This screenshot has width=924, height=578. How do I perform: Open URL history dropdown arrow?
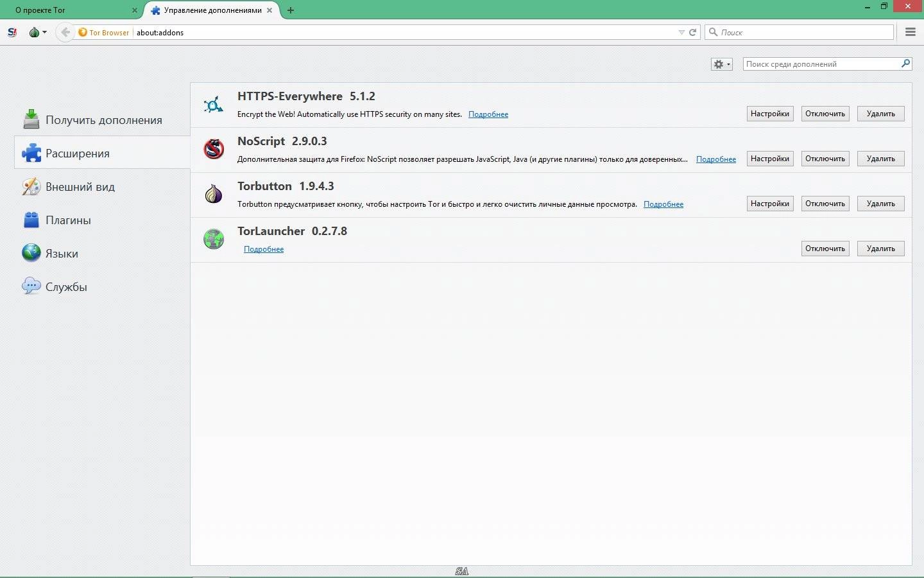tap(681, 32)
